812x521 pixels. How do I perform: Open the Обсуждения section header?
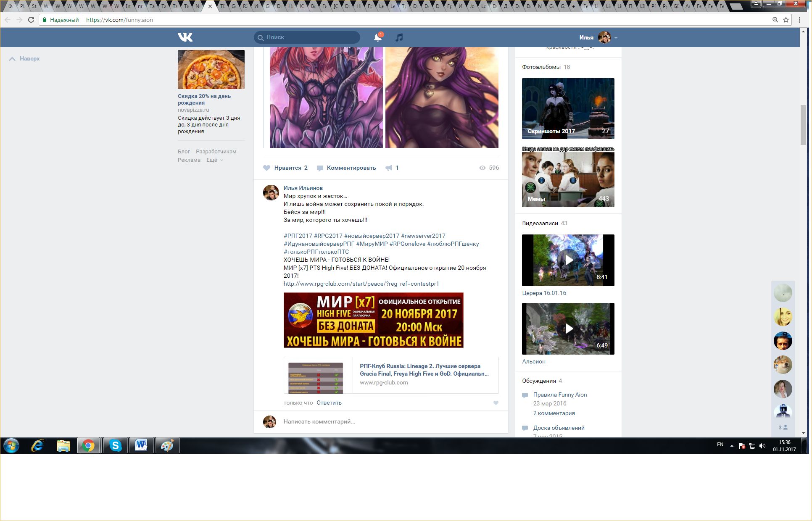542,381
